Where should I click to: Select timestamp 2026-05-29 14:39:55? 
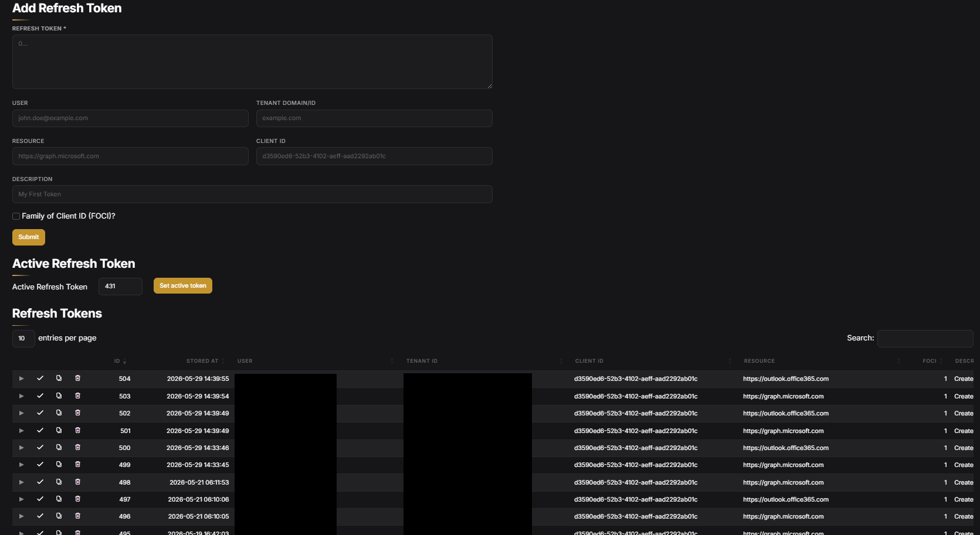pyautogui.click(x=198, y=379)
